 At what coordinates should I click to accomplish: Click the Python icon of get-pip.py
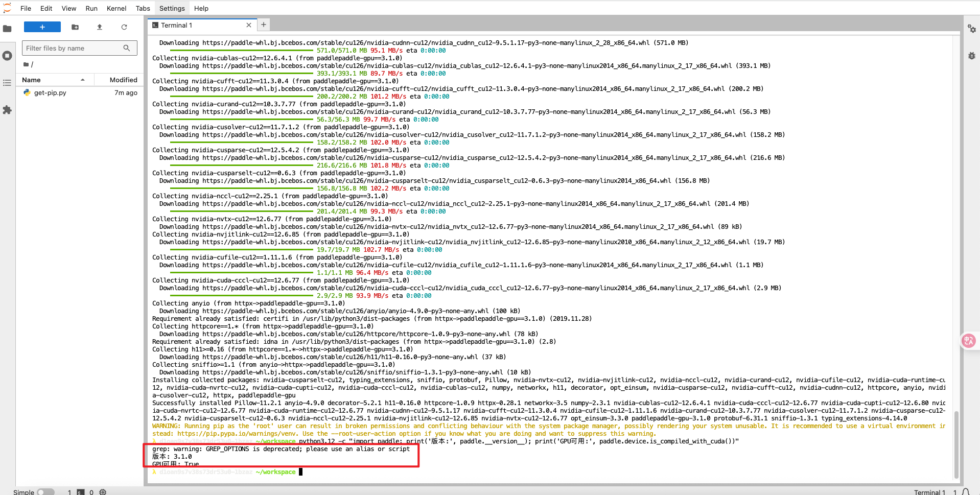[x=27, y=92]
